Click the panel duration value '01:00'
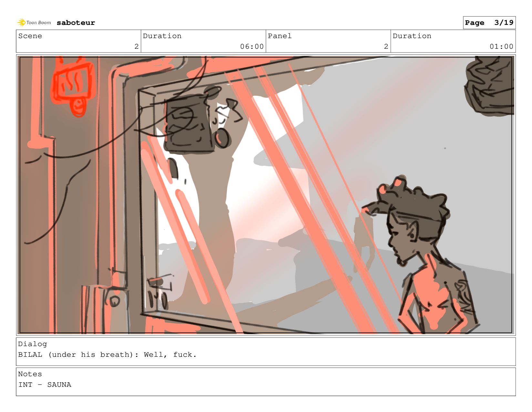This screenshot has width=532, height=412. (x=501, y=46)
